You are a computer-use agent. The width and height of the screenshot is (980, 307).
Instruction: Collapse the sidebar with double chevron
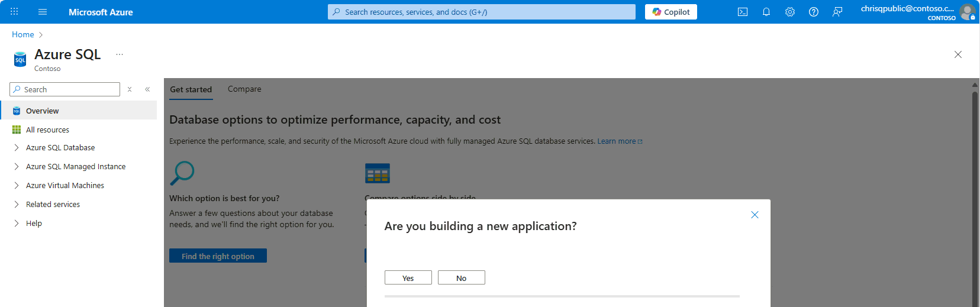click(147, 89)
